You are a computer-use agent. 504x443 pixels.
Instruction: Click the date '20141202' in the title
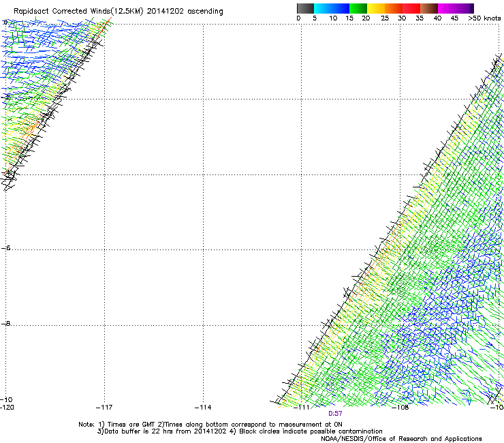(165, 11)
